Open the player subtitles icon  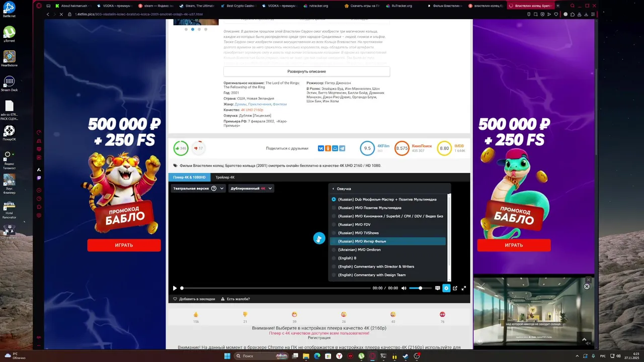click(x=438, y=288)
